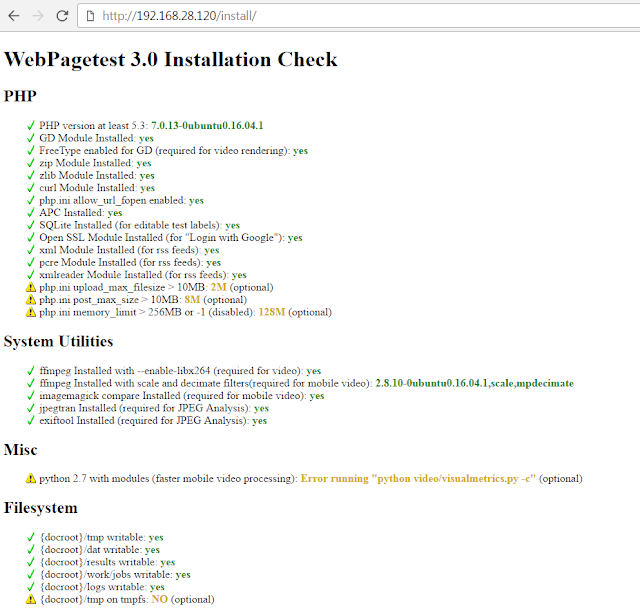Click the browser forward arrow
This screenshot has width=640, height=611.
pos(38,16)
